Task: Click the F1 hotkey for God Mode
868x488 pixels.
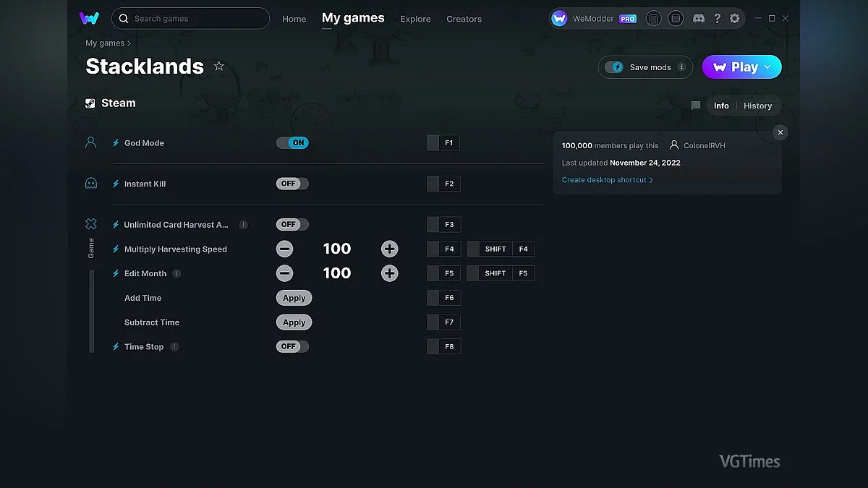Action: [443, 143]
